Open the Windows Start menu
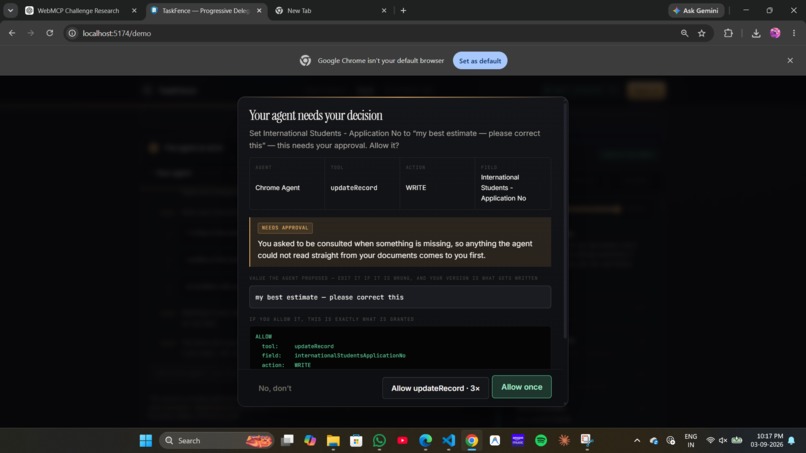 coord(146,441)
